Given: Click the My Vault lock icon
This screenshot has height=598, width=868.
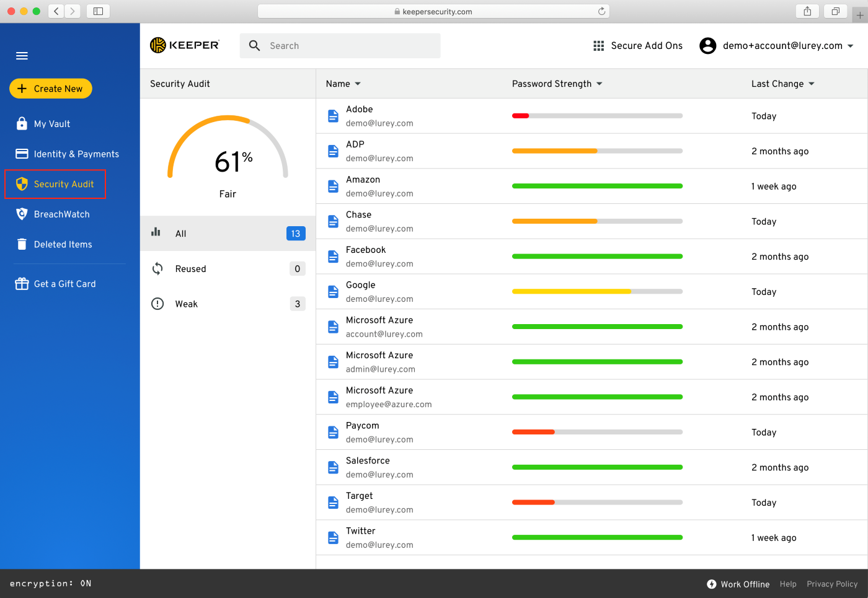Looking at the screenshot, I should [22, 123].
